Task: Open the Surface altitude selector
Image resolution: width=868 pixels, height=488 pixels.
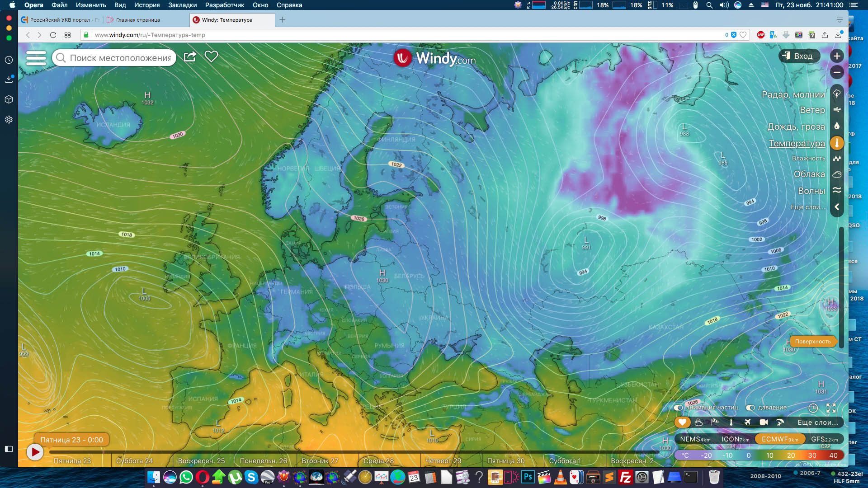Action: [x=812, y=342]
